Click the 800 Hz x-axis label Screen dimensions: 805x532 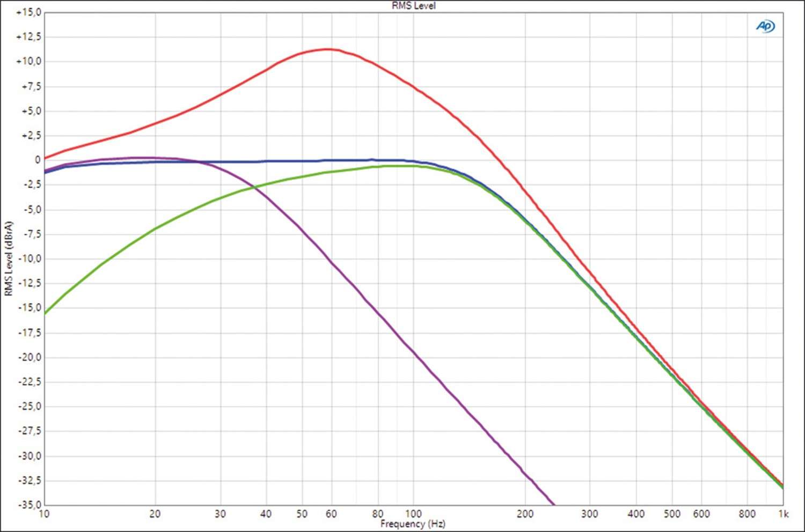(748, 514)
